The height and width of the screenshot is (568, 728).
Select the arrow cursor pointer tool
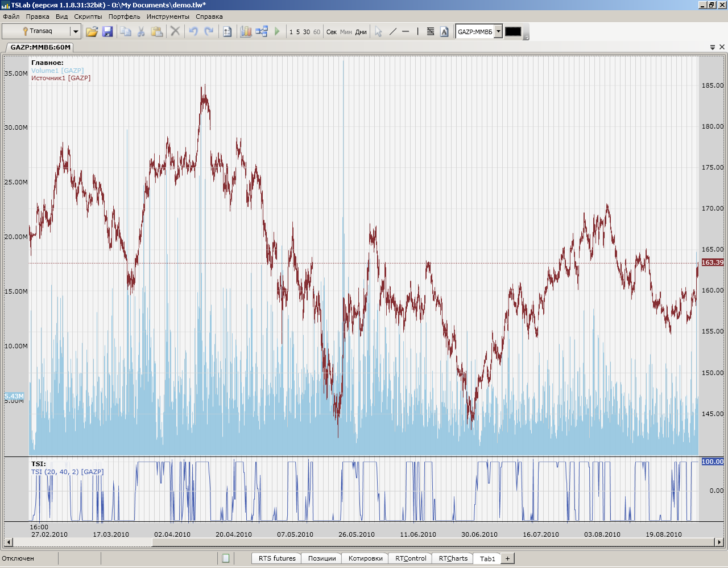pos(378,32)
